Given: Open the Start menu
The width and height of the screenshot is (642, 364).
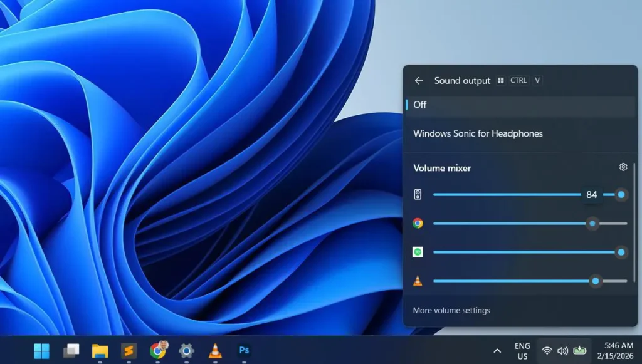Looking at the screenshot, I should [x=41, y=351].
